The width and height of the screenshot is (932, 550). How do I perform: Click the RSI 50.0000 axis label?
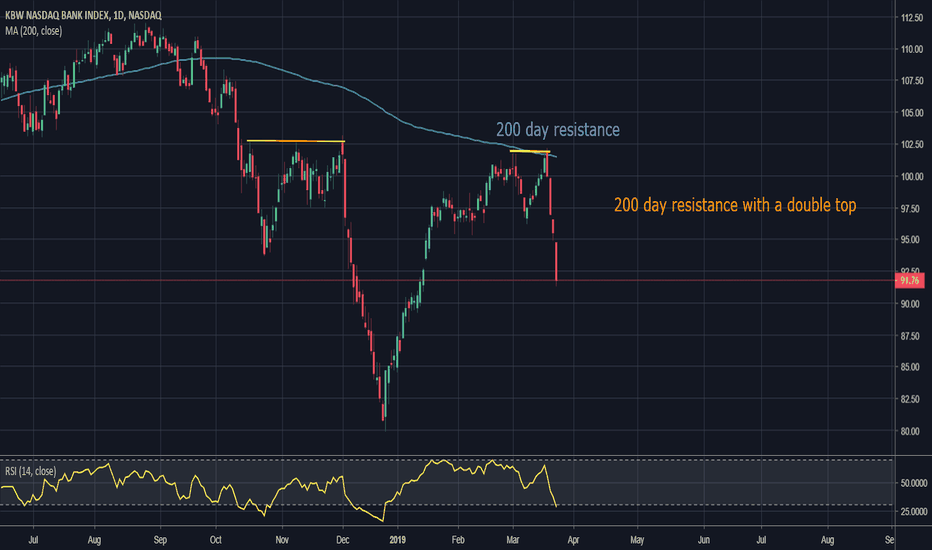[913, 483]
